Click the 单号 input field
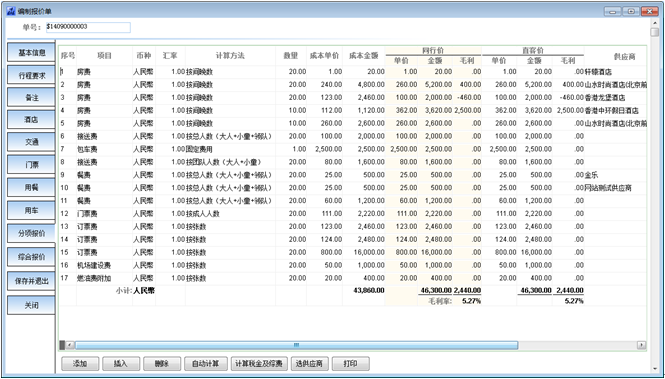 click(88, 27)
